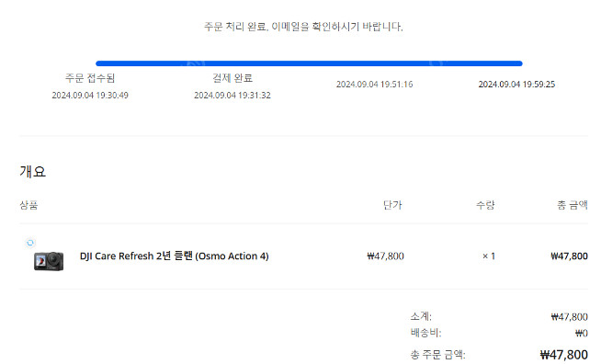
Task: Click the unit price ₩47,800 value
Action: tap(385, 256)
